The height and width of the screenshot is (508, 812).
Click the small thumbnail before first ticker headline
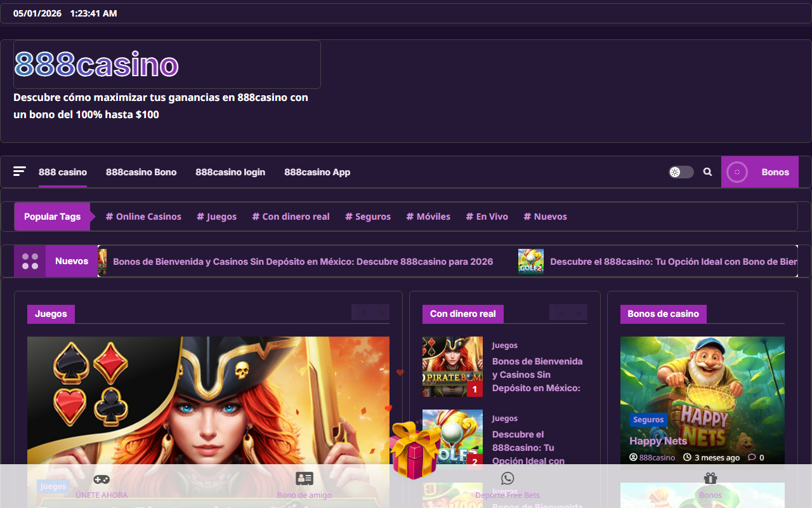[102, 261]
